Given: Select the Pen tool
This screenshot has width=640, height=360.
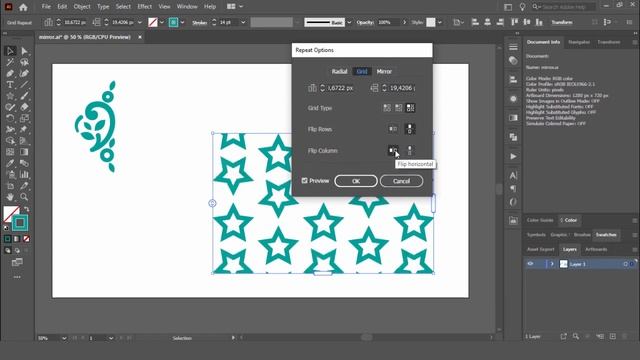Looking at the screenshot, I should [10, 73].
